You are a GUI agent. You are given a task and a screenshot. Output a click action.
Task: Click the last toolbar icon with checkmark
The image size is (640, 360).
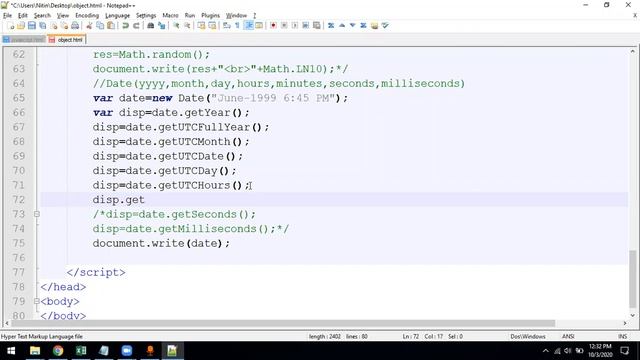(x=385, y=26)
